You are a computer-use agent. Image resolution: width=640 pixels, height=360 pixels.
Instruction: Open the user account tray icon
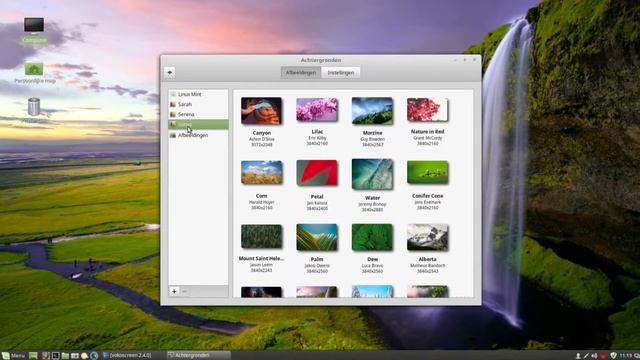[x=578, y=356]
